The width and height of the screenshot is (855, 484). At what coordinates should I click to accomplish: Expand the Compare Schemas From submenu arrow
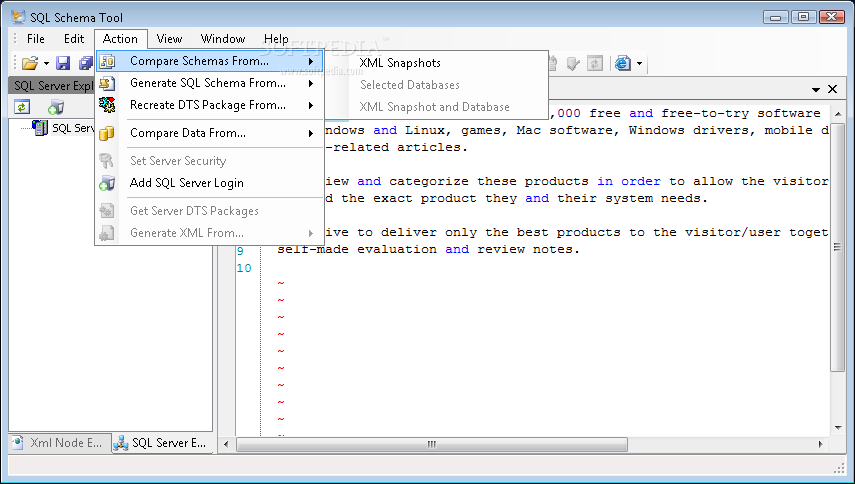pyautogui.click(x=311, y=62)
